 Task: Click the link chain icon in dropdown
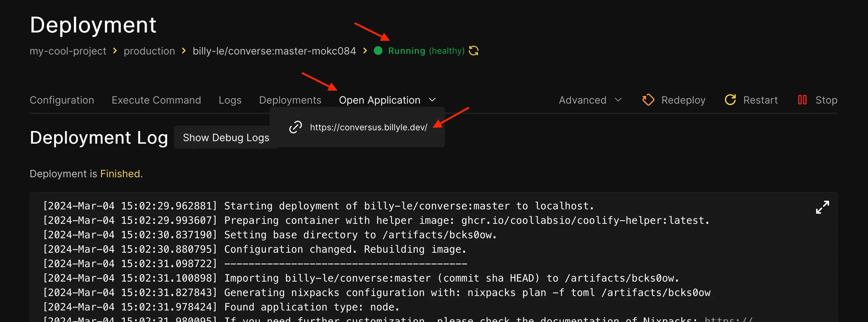[x=296, y=127]
